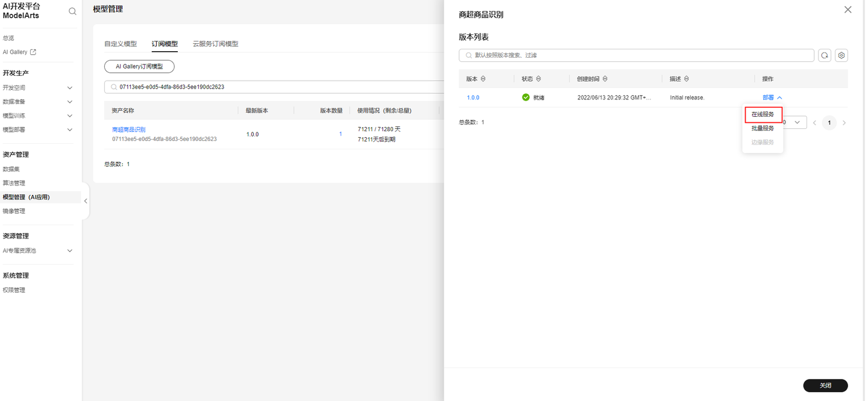The height and width of the screenshot is (401, 868).
Task: Expand the 数据准备 menu chevron
Action: pos(70,102)
